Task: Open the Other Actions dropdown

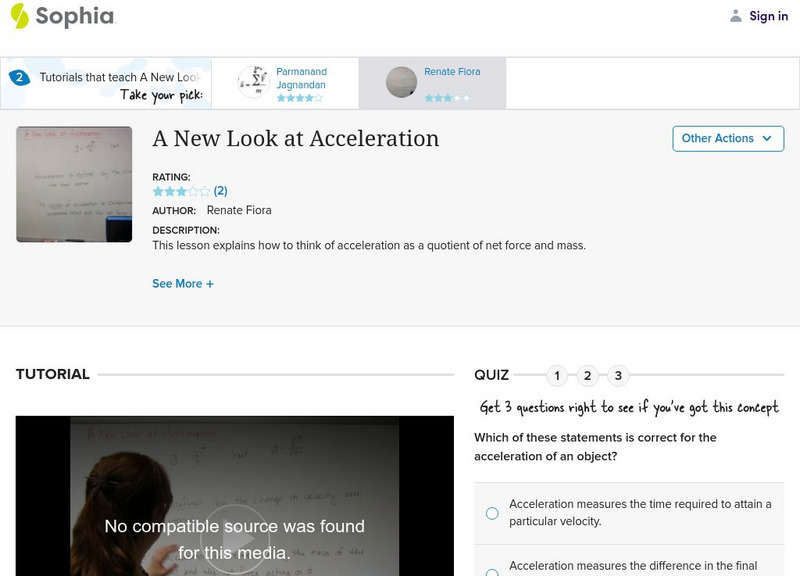Action: (x=728, y=138)
